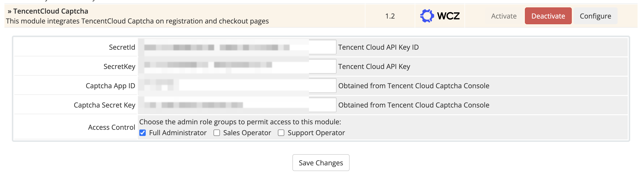Screen dimensions: 644x174
Task: Click the module description about registration pages
Action: [137, 21]
